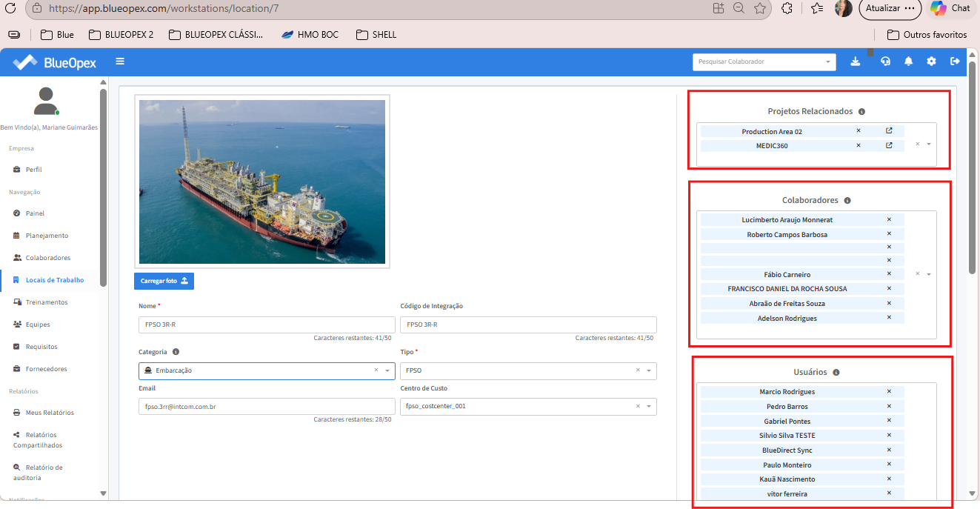The height and width of the screenshot is (509, 980).
Task: Click the Carregar foto button
Action: (x=164, y=281)
